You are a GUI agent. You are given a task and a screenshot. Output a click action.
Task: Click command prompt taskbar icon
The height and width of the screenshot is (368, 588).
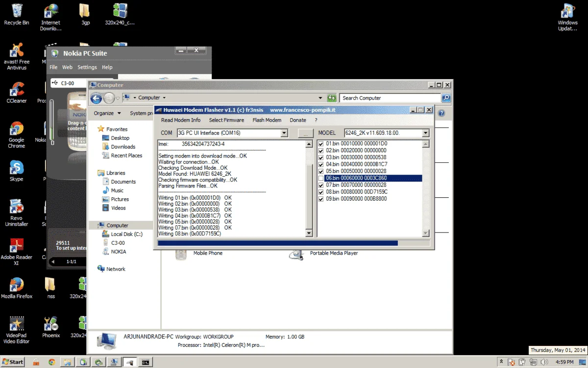[146, 362]
